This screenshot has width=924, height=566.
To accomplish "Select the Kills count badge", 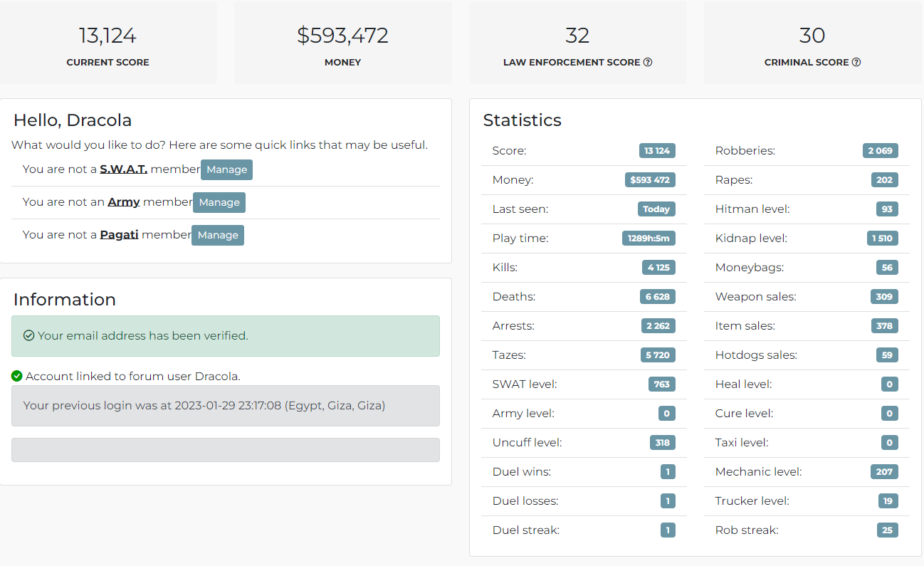I will point(658,268).
